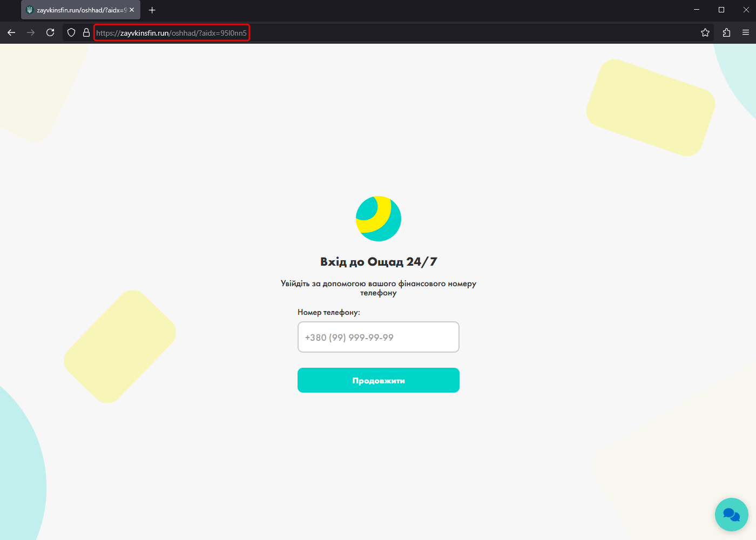756x540 pixels.
Task: Open the extensions puzzle icon
Action: [726, 33]
